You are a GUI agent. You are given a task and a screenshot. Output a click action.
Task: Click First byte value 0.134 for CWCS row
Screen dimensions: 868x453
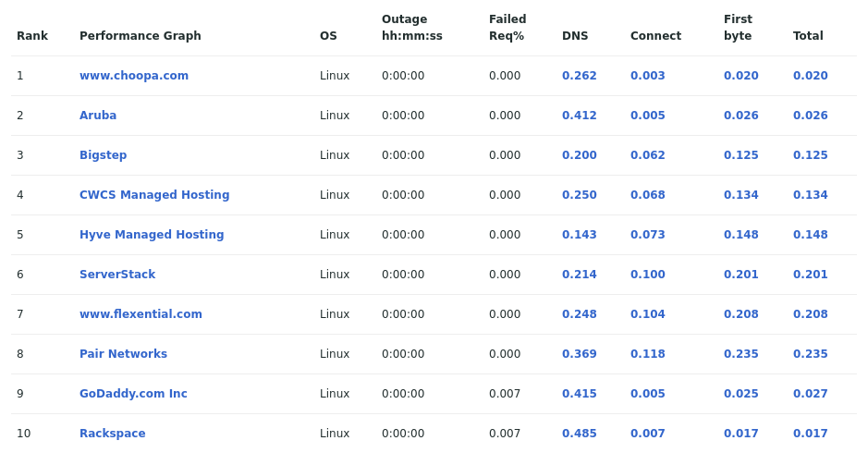click(741, 195)
